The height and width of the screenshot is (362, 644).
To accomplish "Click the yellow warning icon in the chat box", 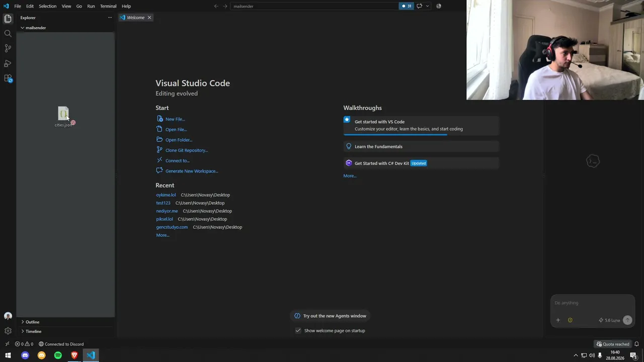I will pyautogui.click(x=570, y=320).
